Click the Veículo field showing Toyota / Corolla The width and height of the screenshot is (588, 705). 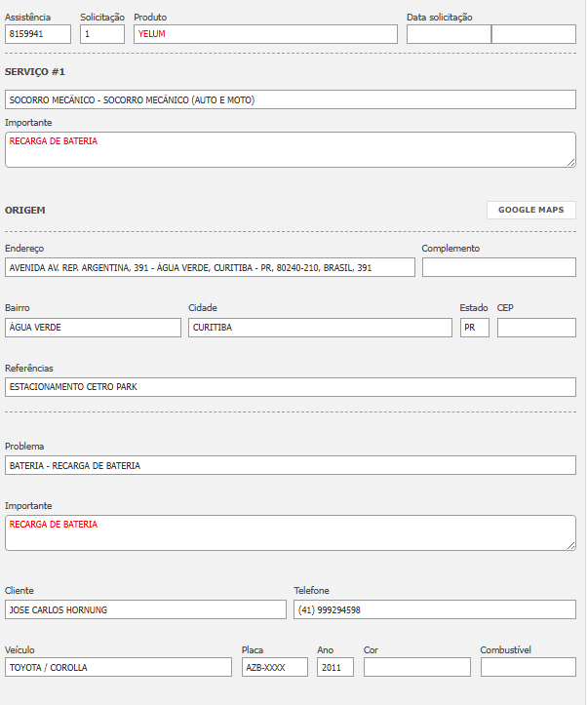[x=118, y=667]
